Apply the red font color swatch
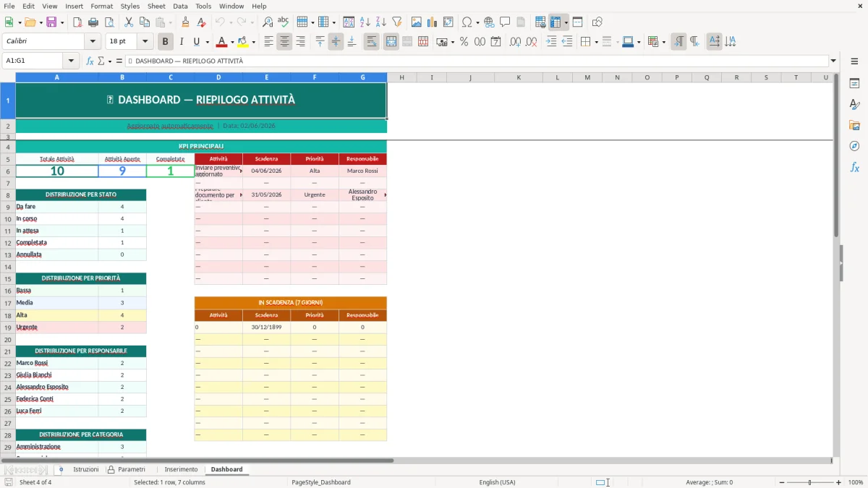 [x=221, y=42]
